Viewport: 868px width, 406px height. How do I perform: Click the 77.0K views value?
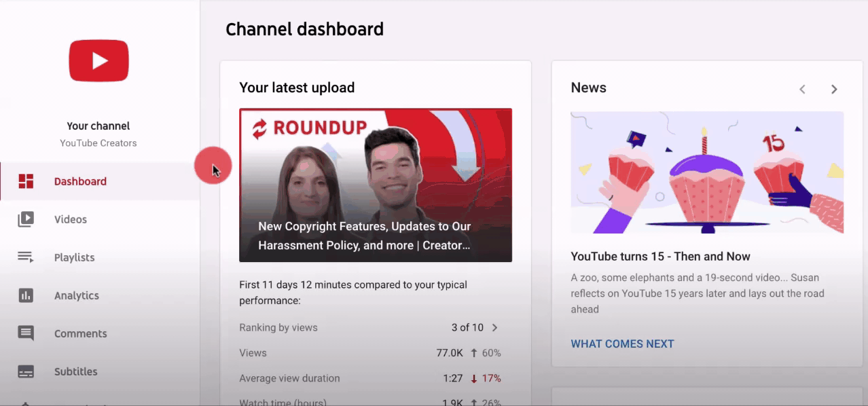[450, 353]
